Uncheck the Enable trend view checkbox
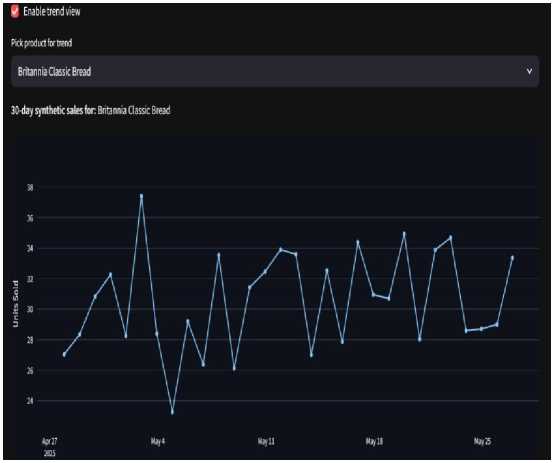The width and height of the screenshot is (554, 463). click(15, 12)
